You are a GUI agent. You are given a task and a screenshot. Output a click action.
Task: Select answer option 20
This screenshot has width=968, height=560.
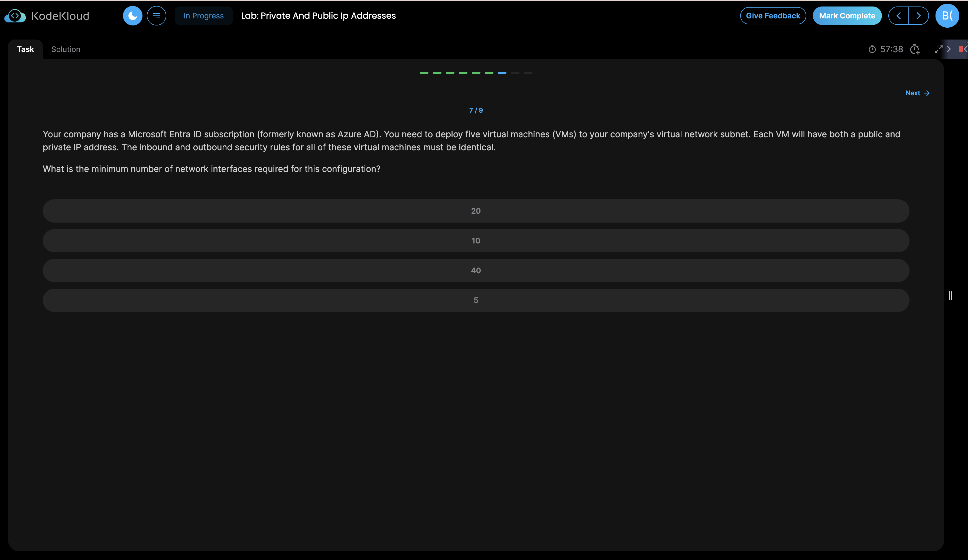tap(476, 211)
